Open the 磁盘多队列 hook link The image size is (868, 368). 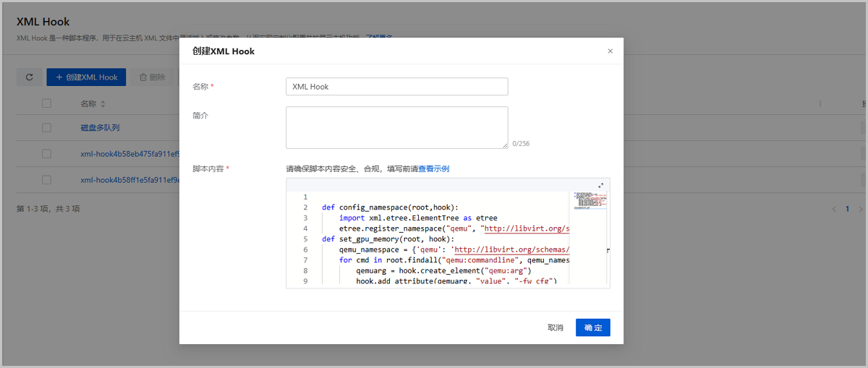tap(100, 128)
